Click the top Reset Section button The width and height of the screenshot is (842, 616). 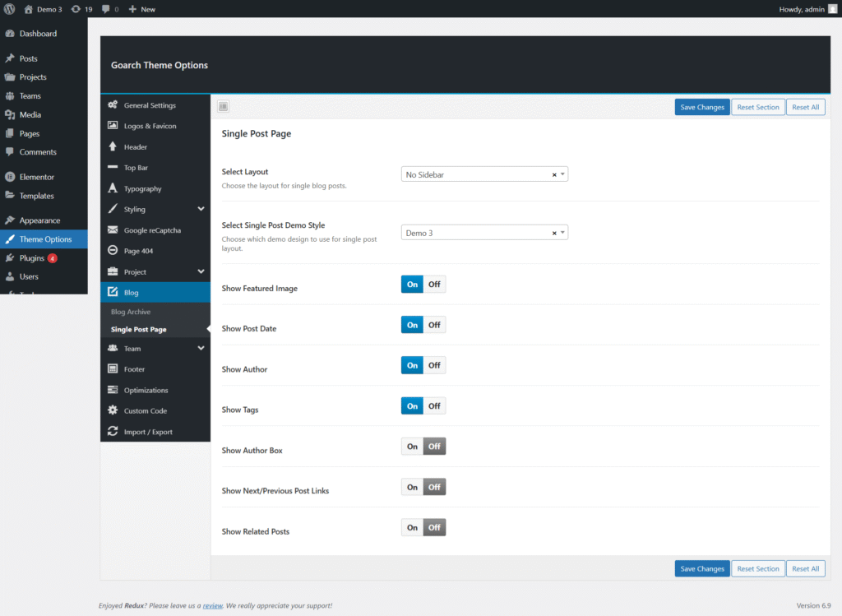tap(757, 107)
